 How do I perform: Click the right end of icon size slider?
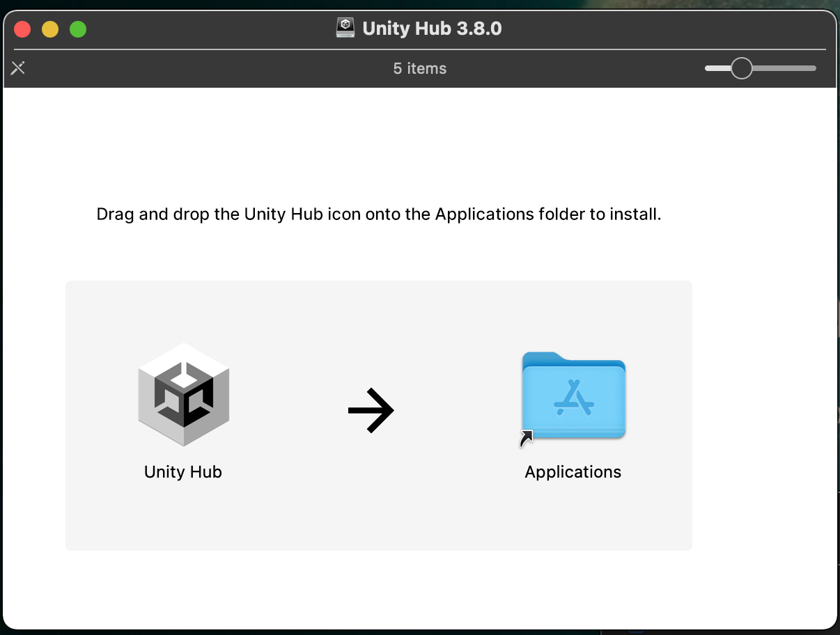812,68
